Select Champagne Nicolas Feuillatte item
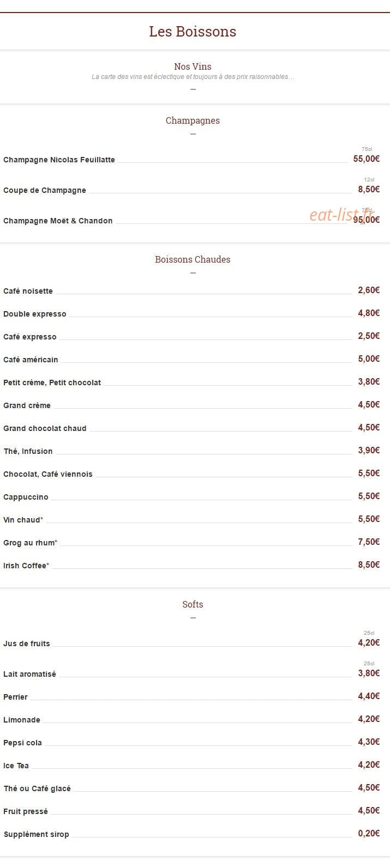390x868 pixels. 59,160
